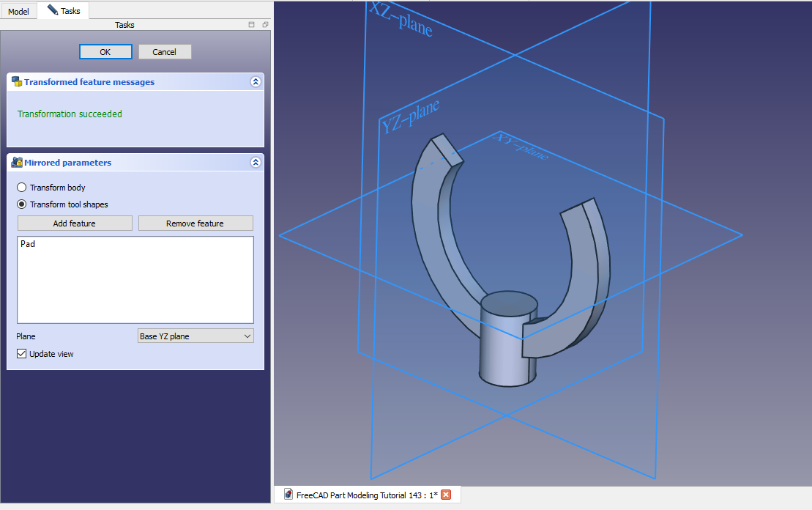Click the FreeCAD document icon in the bottom tab
This screenshot has height=510, width=812.
(x=288, y=495)
